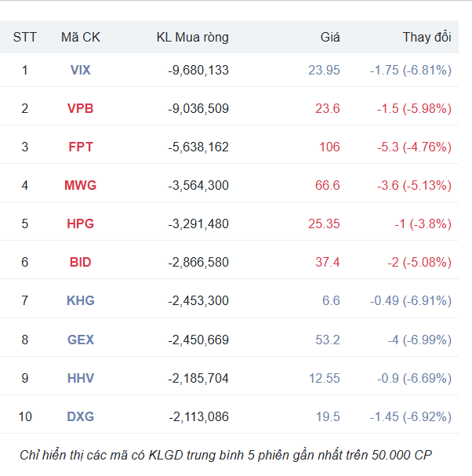
Task: Click rank number 1 in VIX row
Action: click(x=25, y=70)
